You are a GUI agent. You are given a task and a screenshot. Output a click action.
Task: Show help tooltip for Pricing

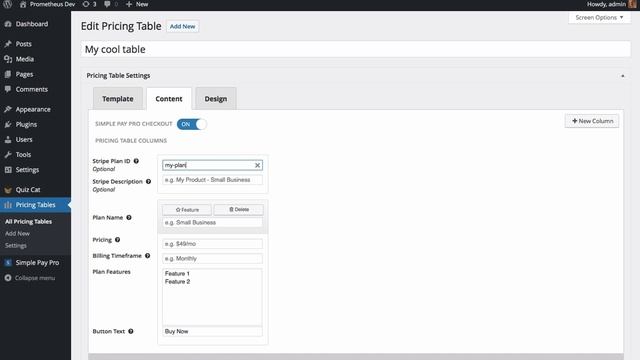tap(118, 240)
